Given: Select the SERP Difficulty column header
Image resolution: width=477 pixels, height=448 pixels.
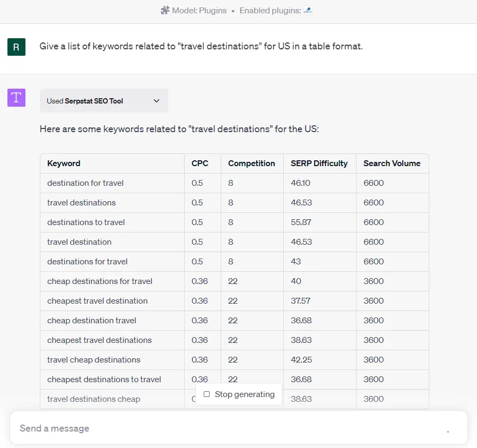Looking at the screenshot, I should [319, 163].
